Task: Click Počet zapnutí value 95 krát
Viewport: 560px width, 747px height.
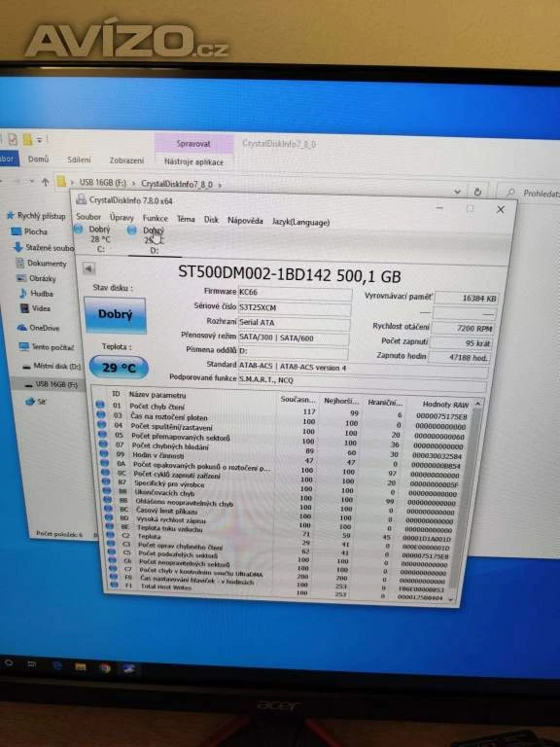Action: 461,342
